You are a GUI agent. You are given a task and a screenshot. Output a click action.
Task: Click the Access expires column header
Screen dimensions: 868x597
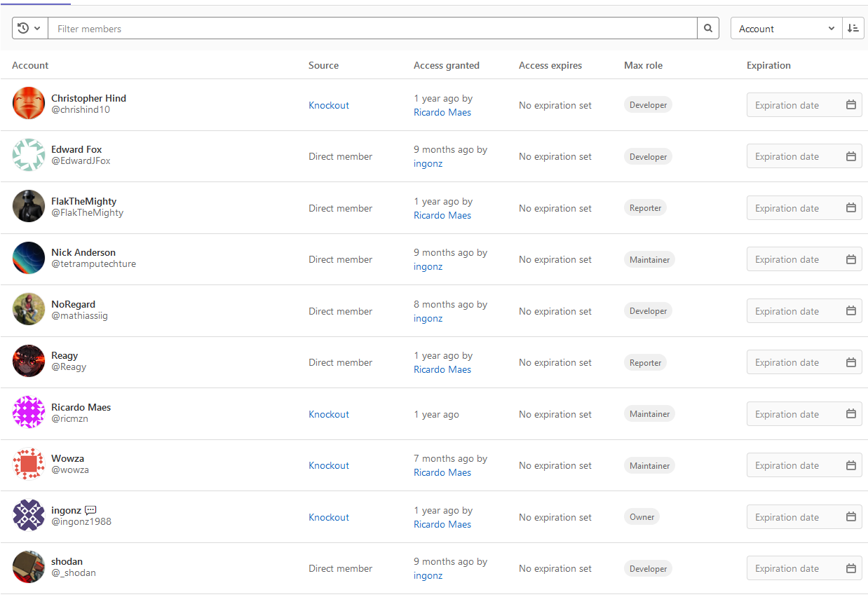tap(550, 65)
